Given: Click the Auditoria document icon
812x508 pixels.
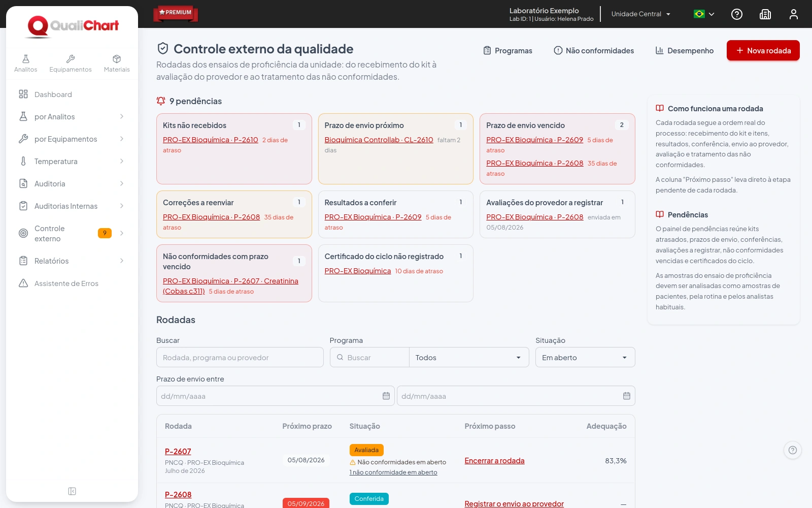Looking at the screenshot, I should point(23,183).
